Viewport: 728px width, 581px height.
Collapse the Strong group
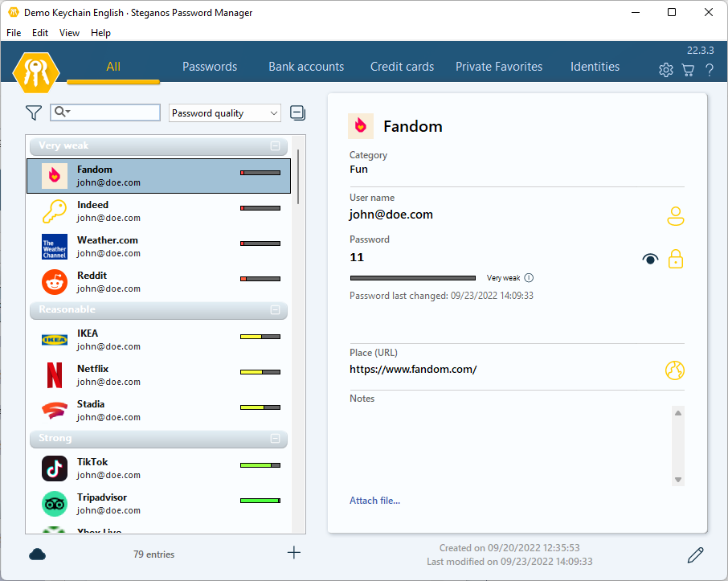[x=275, y=439]
